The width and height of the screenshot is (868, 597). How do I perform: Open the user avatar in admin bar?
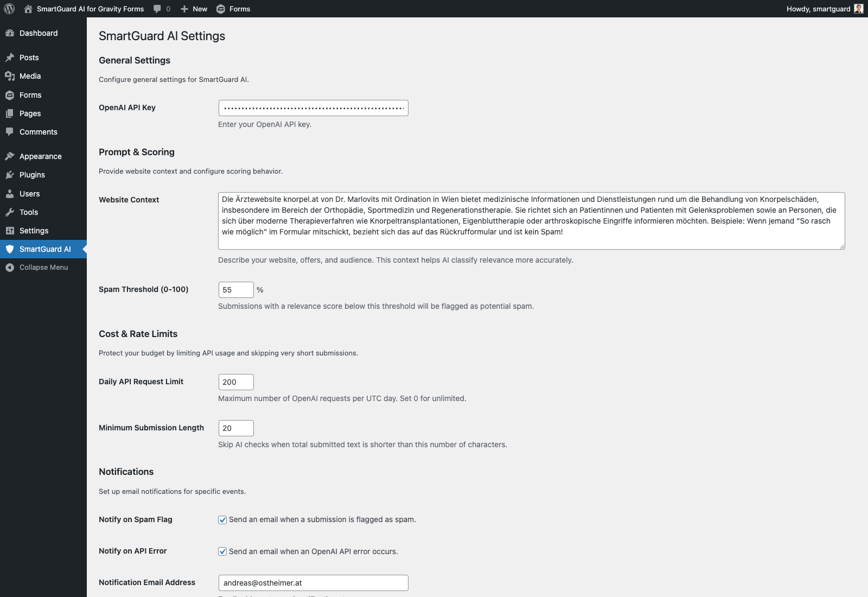point(859,9)
